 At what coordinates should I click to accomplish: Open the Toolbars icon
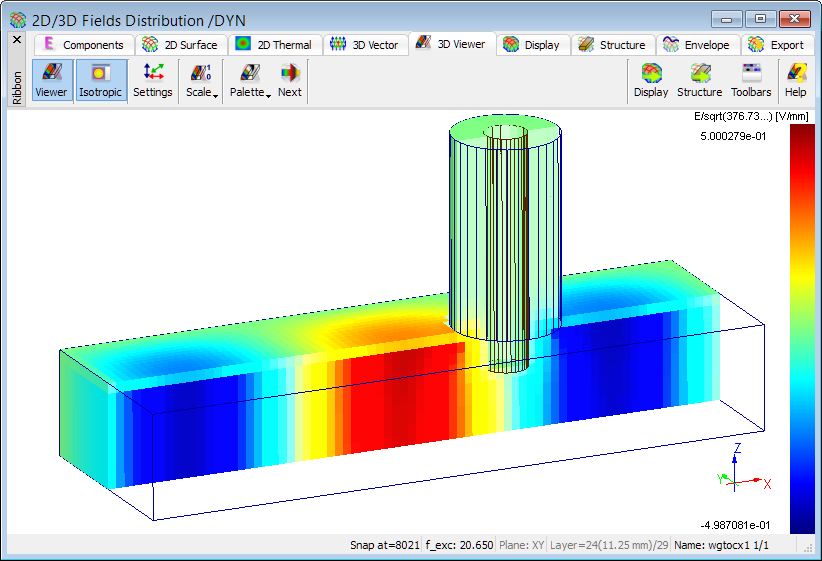(751, 80)
